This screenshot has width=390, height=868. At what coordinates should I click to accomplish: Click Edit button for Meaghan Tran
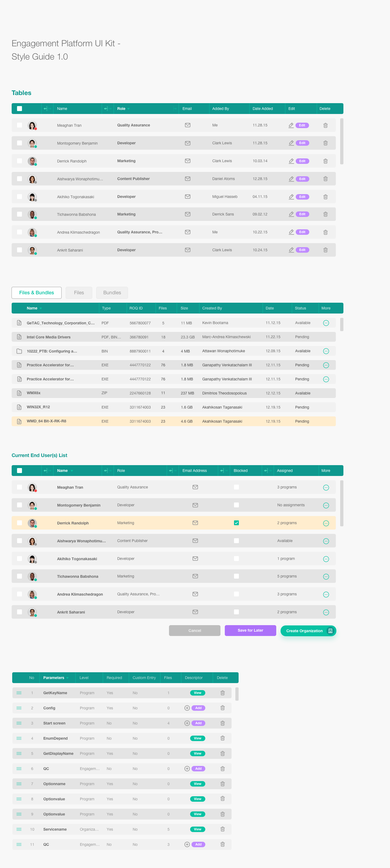tap(302, 125)
